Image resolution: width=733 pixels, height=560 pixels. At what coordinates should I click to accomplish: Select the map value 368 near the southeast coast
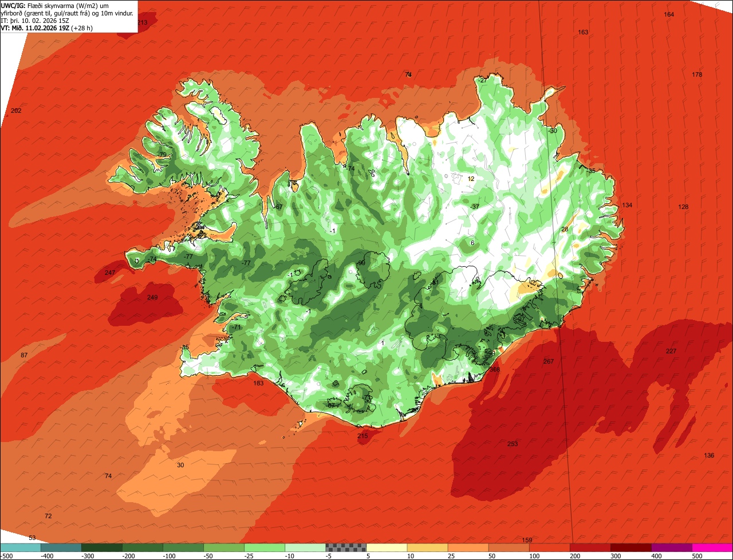point(495,370)
